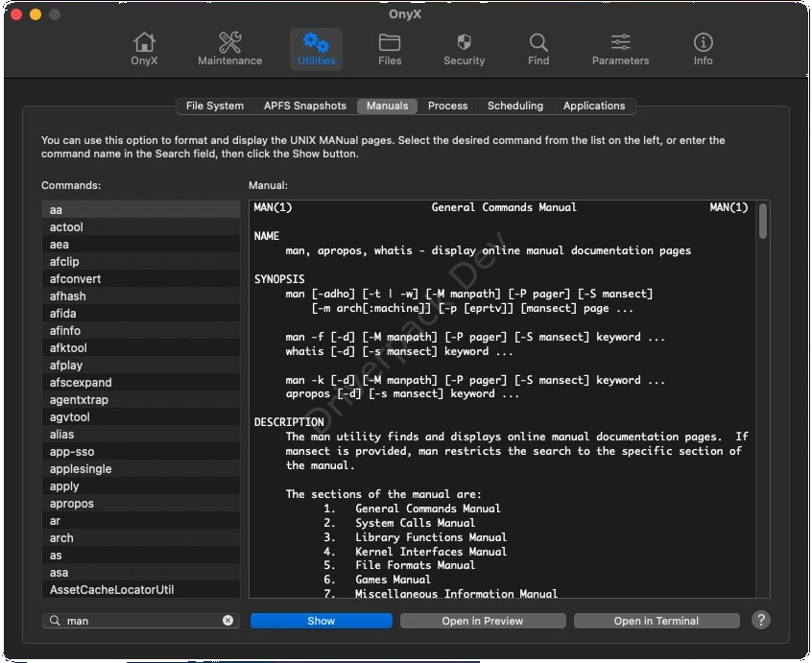Click the blue Show button
The height and width of the screenshot is (663, 812).
tap(322, 621)
